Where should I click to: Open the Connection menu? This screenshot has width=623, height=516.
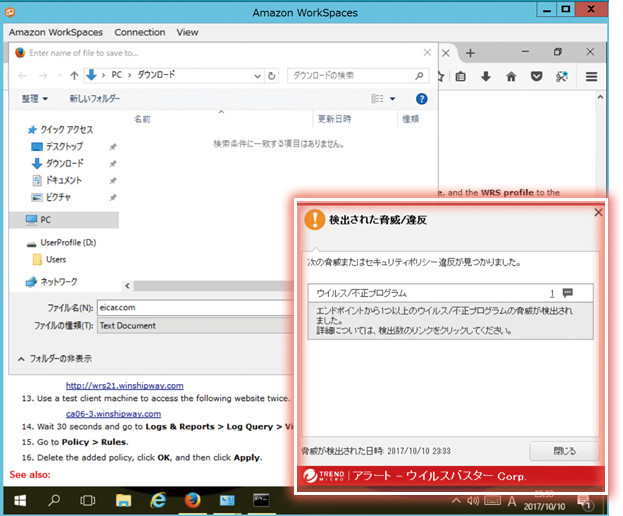click(139, 32)
